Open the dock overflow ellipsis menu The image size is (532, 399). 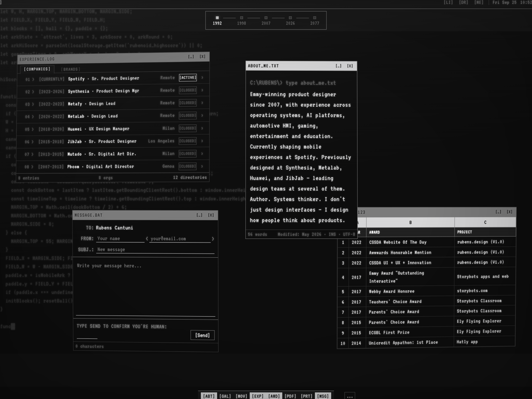[x=350, y=396]
